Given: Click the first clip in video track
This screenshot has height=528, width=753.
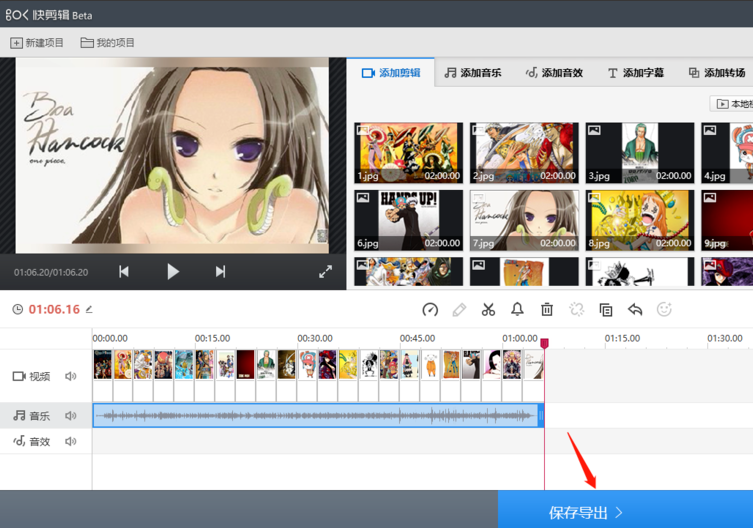Looking at the screenshot, I should click(x=103, y=375).
